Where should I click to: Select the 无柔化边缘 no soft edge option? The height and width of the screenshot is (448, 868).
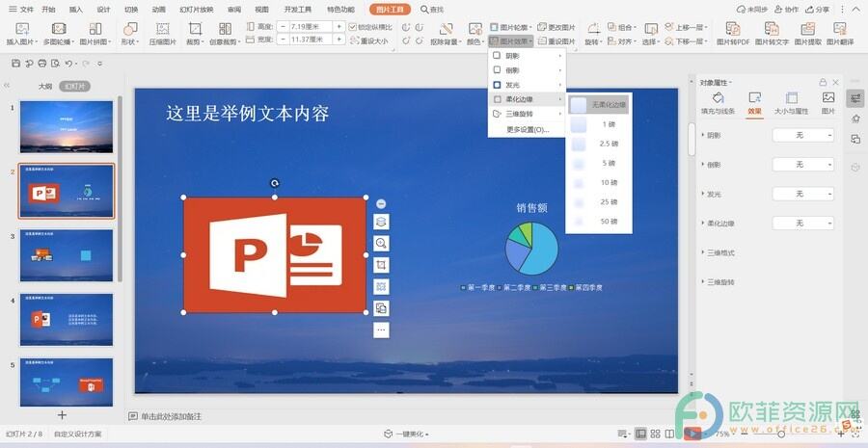coord(598,104)
